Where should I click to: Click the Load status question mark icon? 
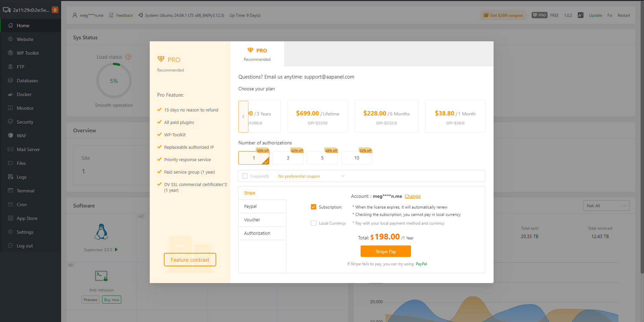point(128,57)
